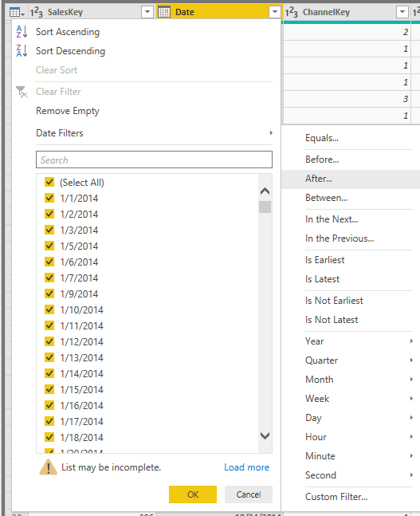Select the Between... date filter
Image resolution: width=420 pixels, height=516 pixels.
[x=326, y=198]
